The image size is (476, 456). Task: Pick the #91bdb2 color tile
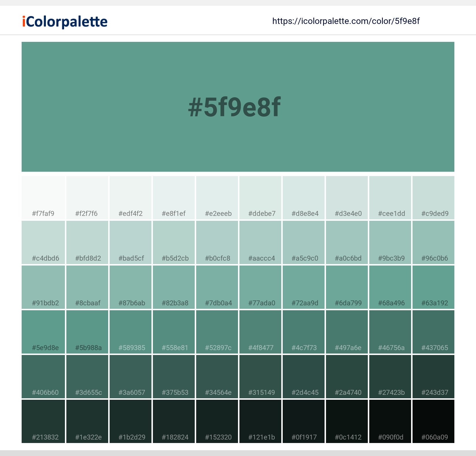43,287
